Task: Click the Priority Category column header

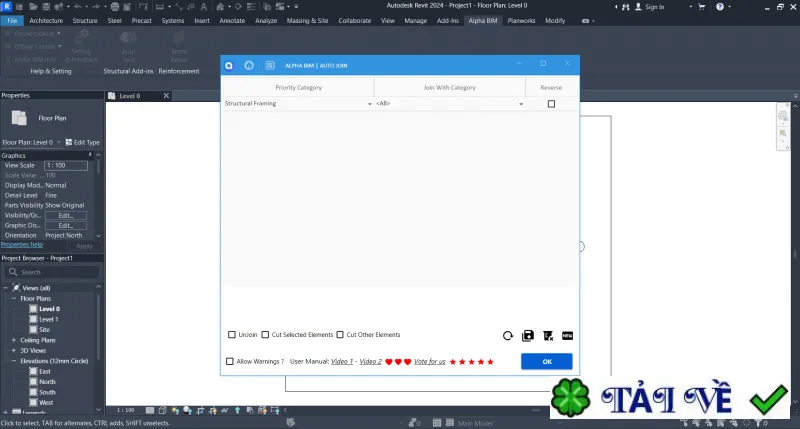Action: click(298, 88)
